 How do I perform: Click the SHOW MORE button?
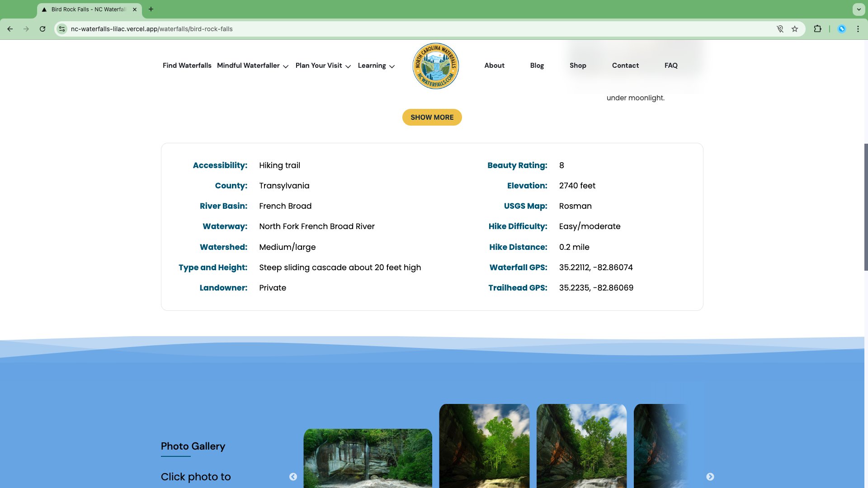coord(432,117)
